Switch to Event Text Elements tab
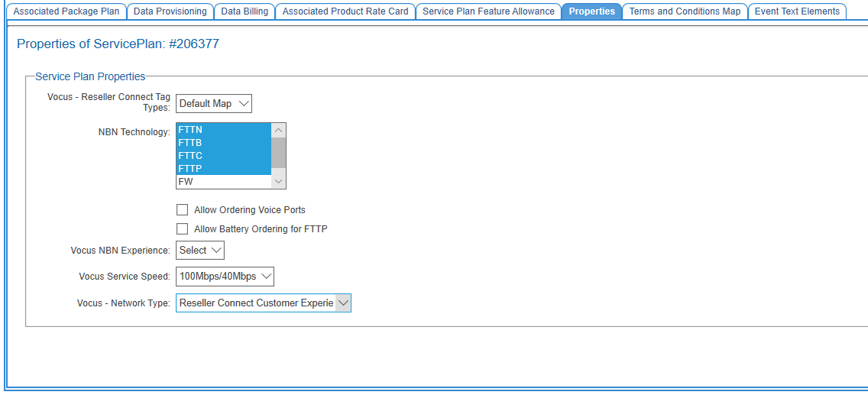Viewport: 868px width, 395px height. point(797,11)
